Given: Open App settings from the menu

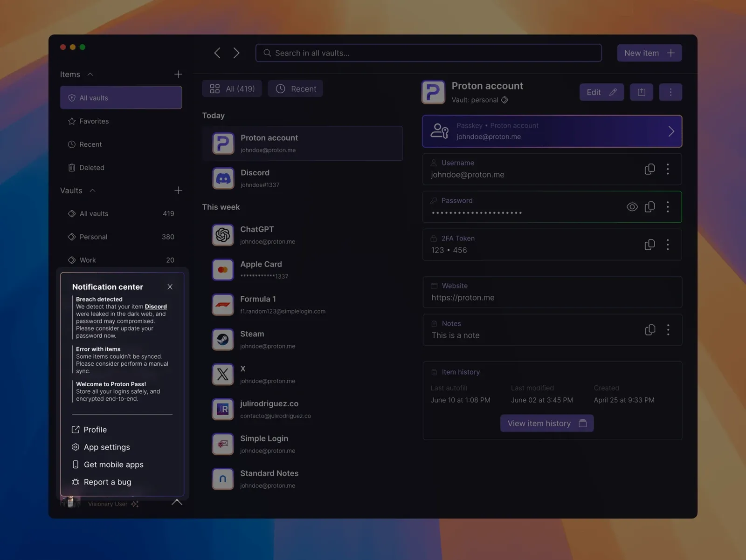Looking at the screenshot, I should pos(107,447).
